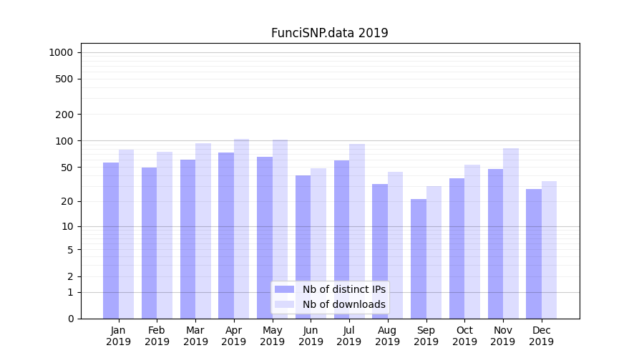The width and height of the screenshot is (644, 358).
Task: Click the Feb 2019 x-axis label
Action: [157, 336]
